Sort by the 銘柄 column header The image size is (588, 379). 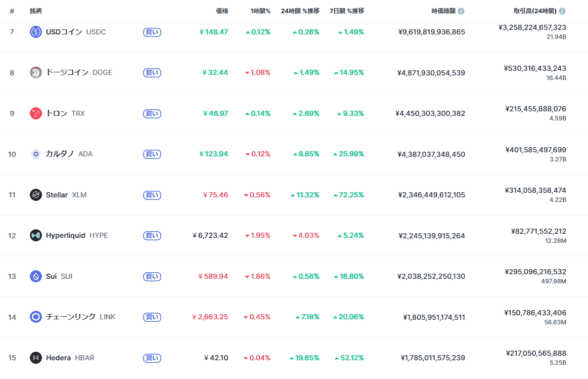pyautogui.click(x=35, y=11)
